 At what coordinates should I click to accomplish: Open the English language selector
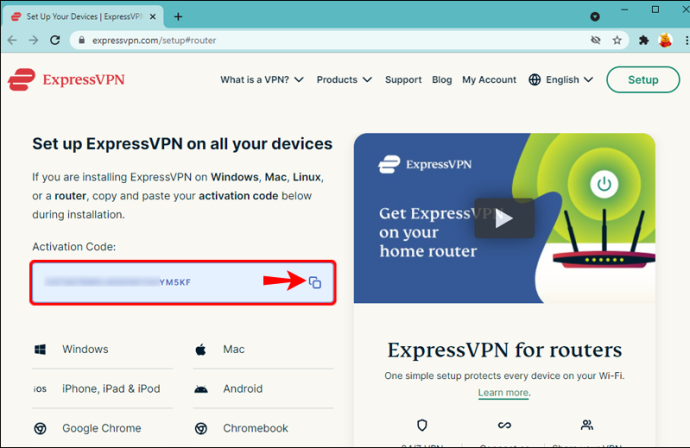tap(561, 80)
